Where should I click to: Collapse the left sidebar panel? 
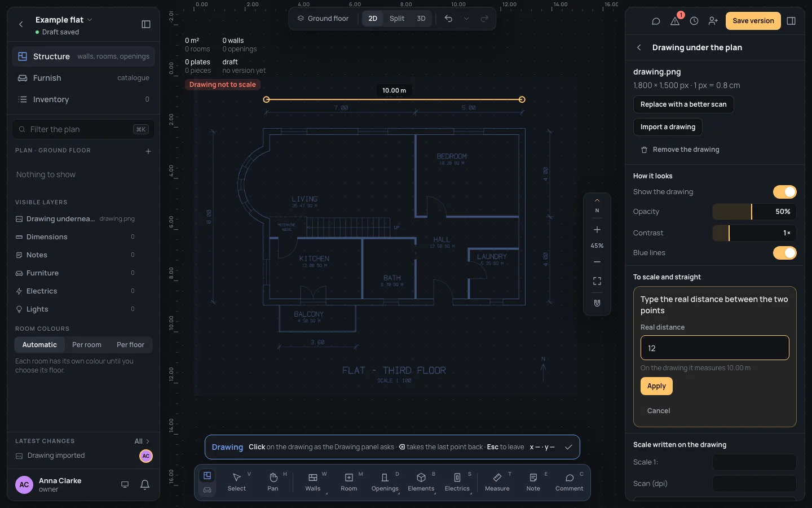(x=146, y=24)
